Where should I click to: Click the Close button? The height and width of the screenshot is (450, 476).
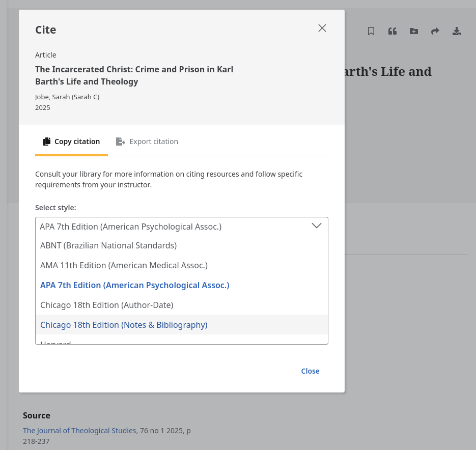coord(310,371)
